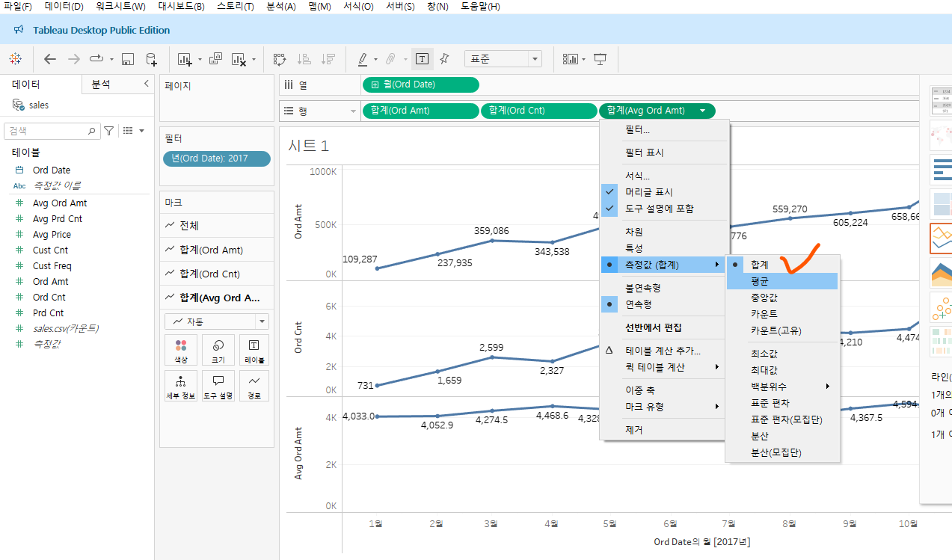Viewport: 952px width, 560px height.
Task: Open the 워크시트(W) menu
Action: click(x=120, y=7)
